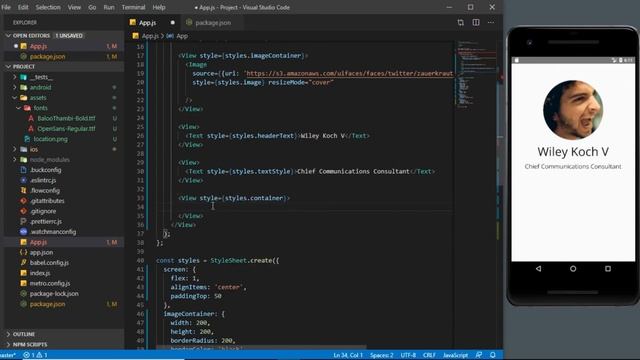640x360 pixels.
Task: Change the UTF-8 file encoding
Action: (x=408, y=355)
